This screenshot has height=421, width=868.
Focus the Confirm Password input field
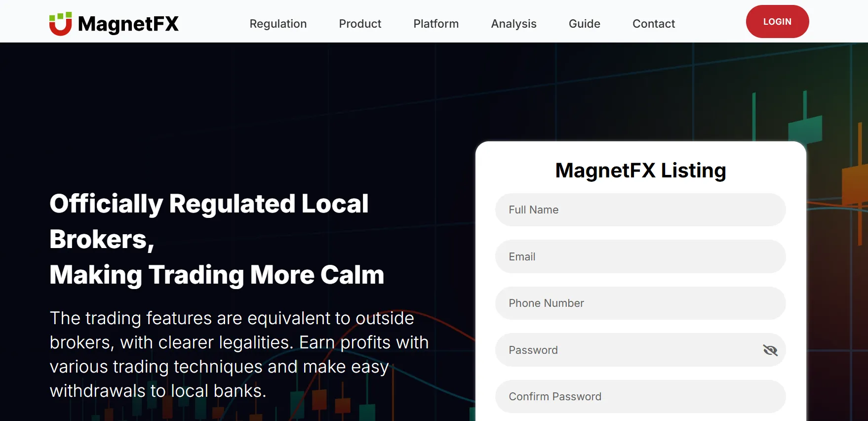640,397
